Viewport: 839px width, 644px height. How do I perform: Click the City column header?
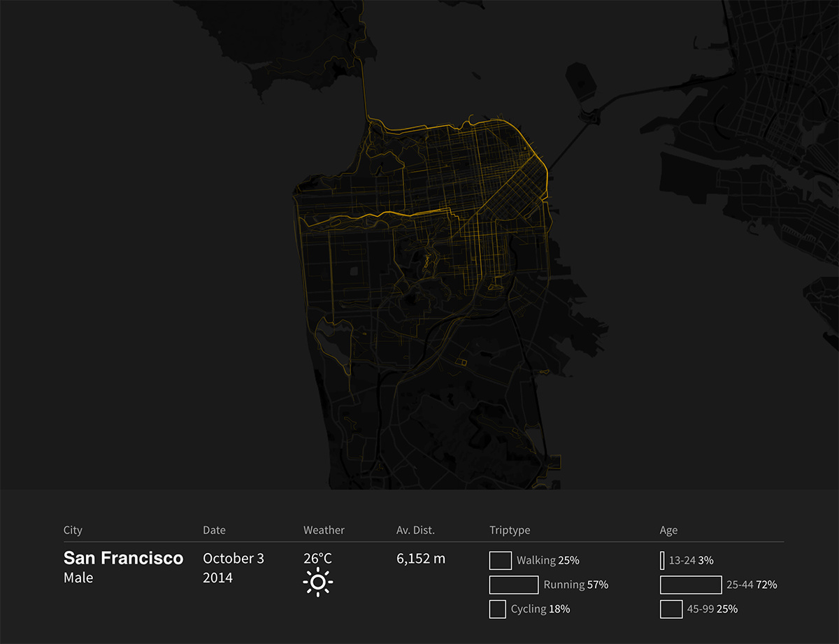click(73, 530)
